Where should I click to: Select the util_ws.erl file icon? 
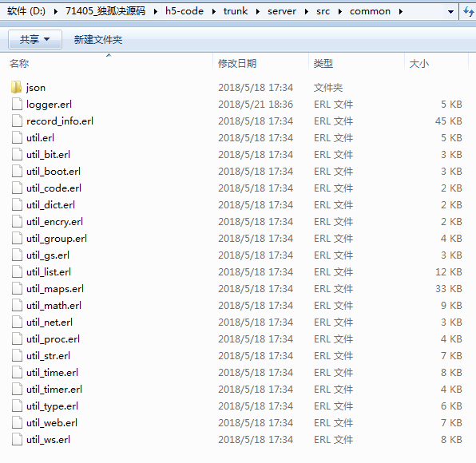pyautogui.click(x=17, y=439)
